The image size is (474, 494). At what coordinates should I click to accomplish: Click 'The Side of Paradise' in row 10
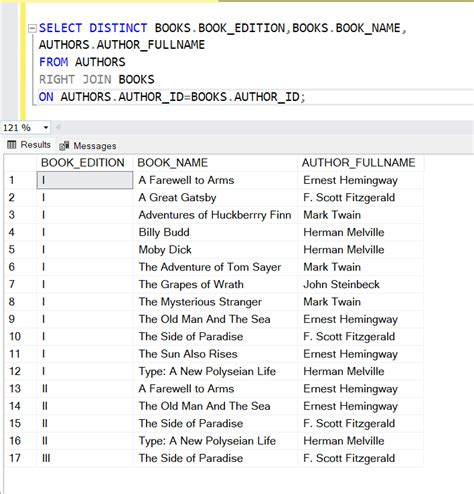(x=215, y=336)
